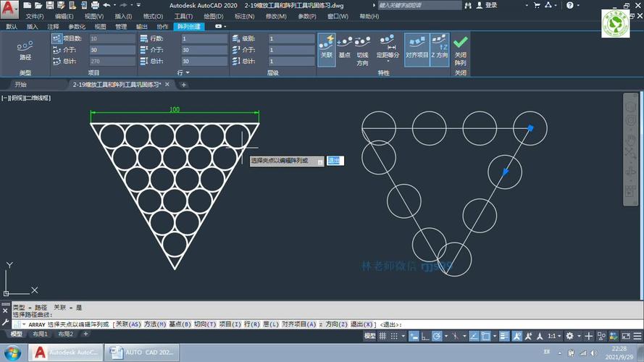This screenshot has width=644, height=362.
Task: Open the annotation scale 1:1 dropdown
Action: pyautogui.click(x=554, y=336)
